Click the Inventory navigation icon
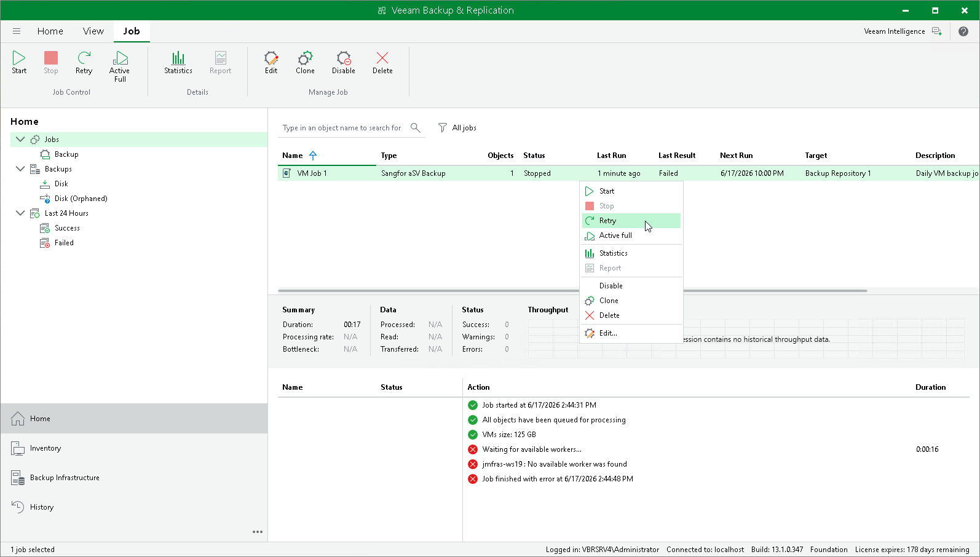 (x=18, y=448)
